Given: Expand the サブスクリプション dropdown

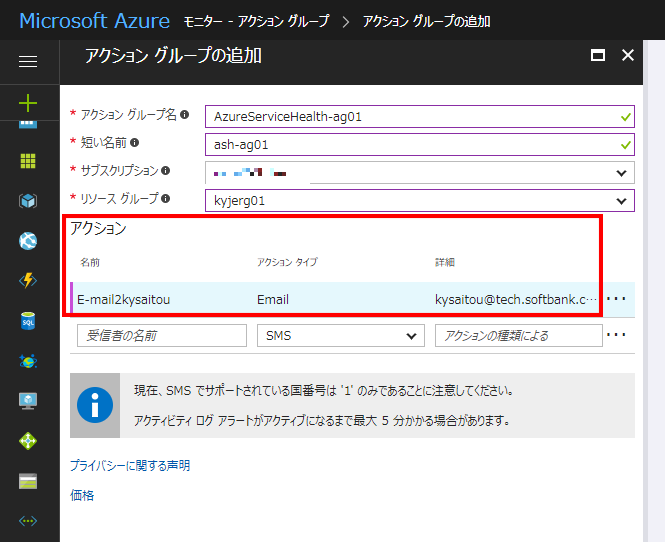Looking at the screenshot, I should tap(420, 173).
